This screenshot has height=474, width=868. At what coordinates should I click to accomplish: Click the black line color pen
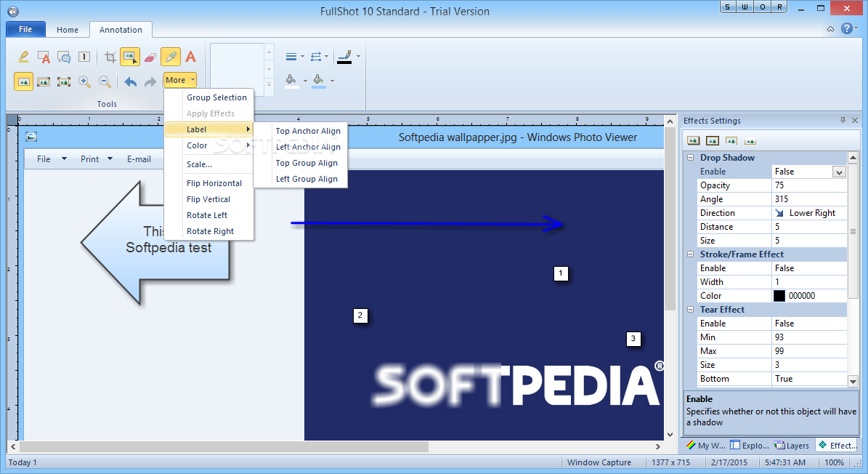coord(344,56)
